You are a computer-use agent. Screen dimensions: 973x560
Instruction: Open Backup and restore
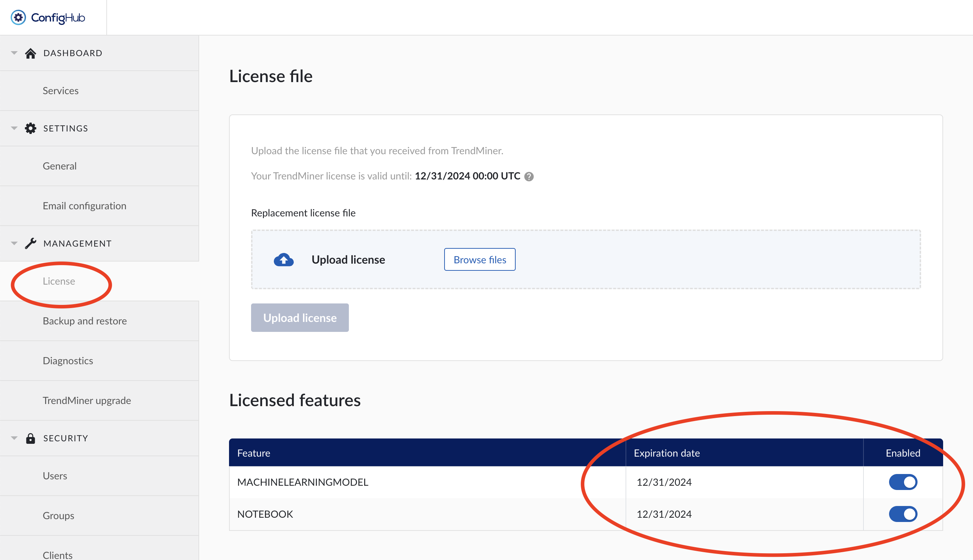coord(99,321)
